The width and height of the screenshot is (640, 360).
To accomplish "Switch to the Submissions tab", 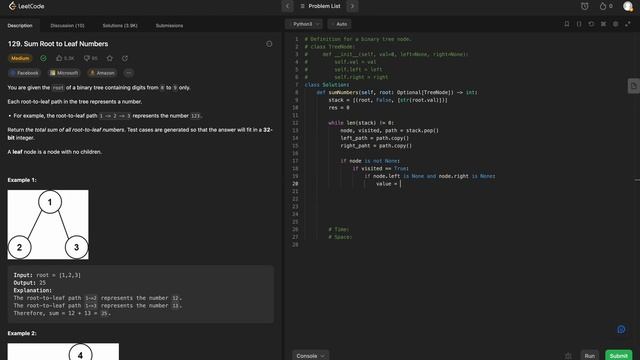I will click(169, 25).
